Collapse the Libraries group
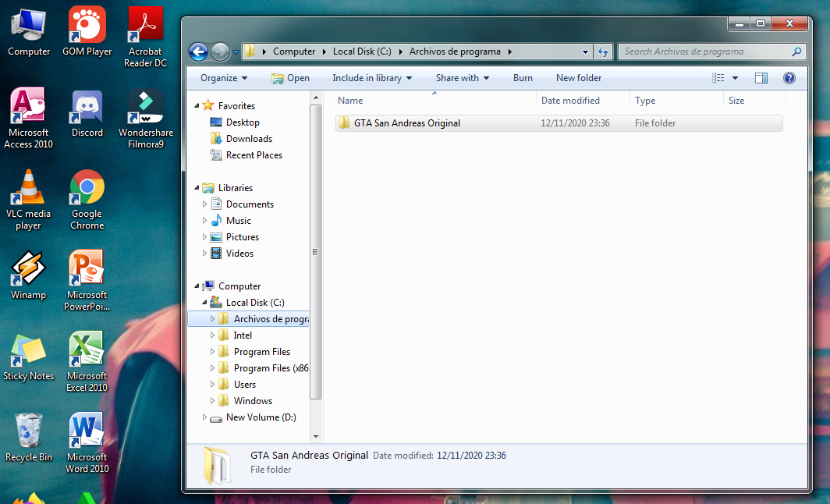This screenshot has height=504, width=830. (x=197, y=188)
